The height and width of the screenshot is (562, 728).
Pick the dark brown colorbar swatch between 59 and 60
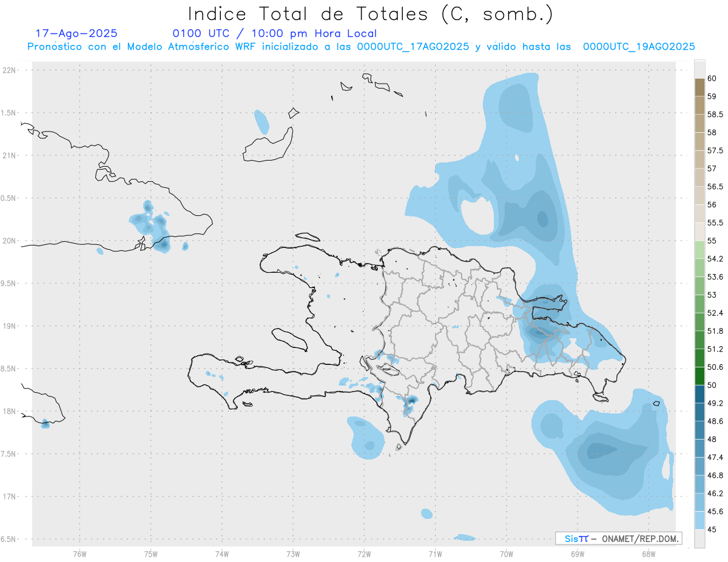click(699, 87)
